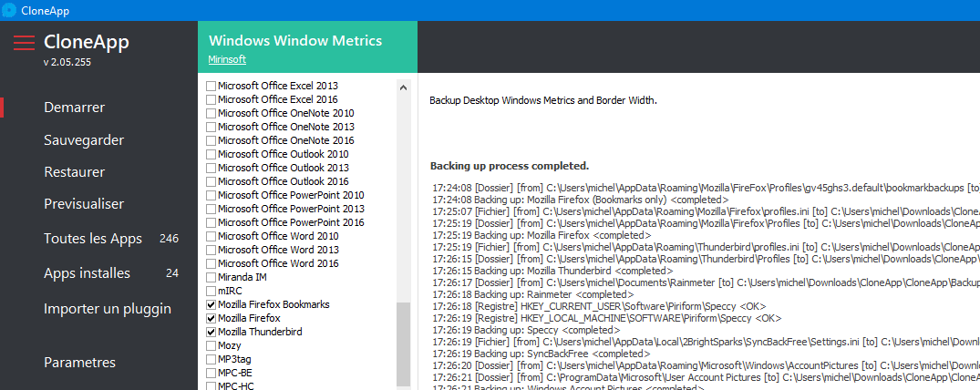Viewport: 980px width, 390px height.
Task: Check Microsoft Office Outlook 2013
Action: click(211, 169)
